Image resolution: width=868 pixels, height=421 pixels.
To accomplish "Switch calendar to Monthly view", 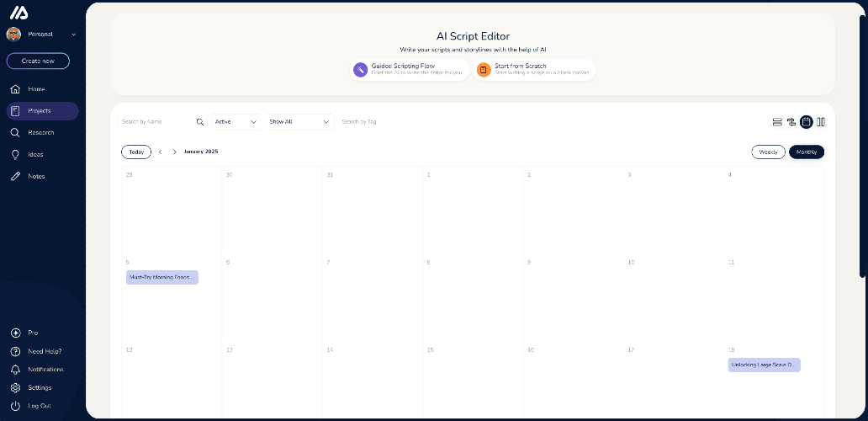I will (807, 152).
